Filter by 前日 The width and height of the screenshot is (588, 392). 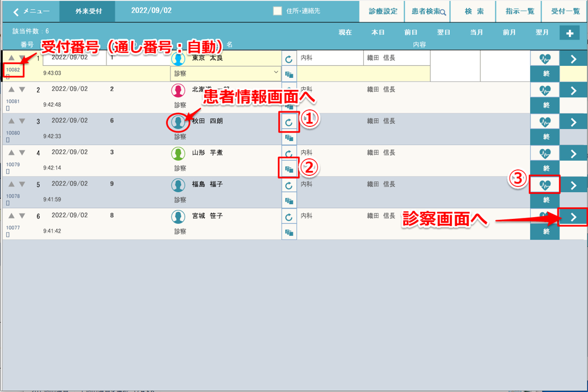coord(411,33)
